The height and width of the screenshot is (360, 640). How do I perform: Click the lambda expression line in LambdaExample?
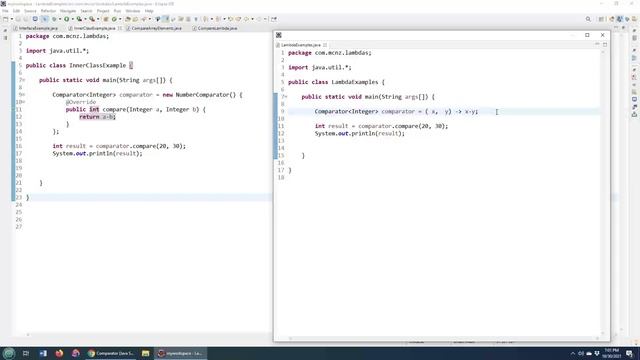click(396, 111)
